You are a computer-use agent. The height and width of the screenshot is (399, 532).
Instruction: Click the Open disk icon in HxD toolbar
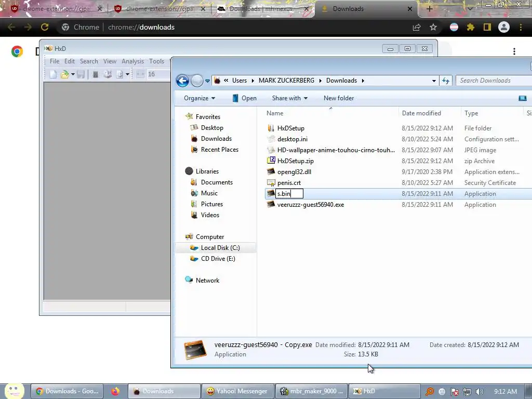point(108,74)
